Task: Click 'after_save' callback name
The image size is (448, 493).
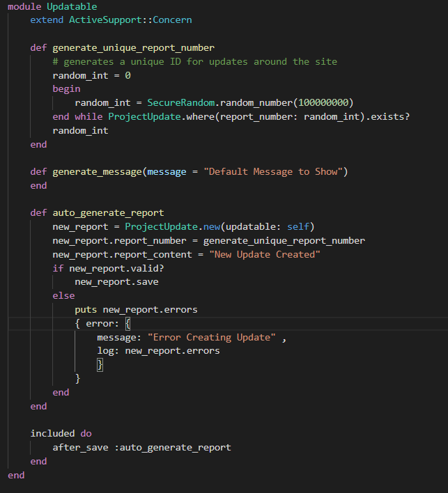Action: 80,448
